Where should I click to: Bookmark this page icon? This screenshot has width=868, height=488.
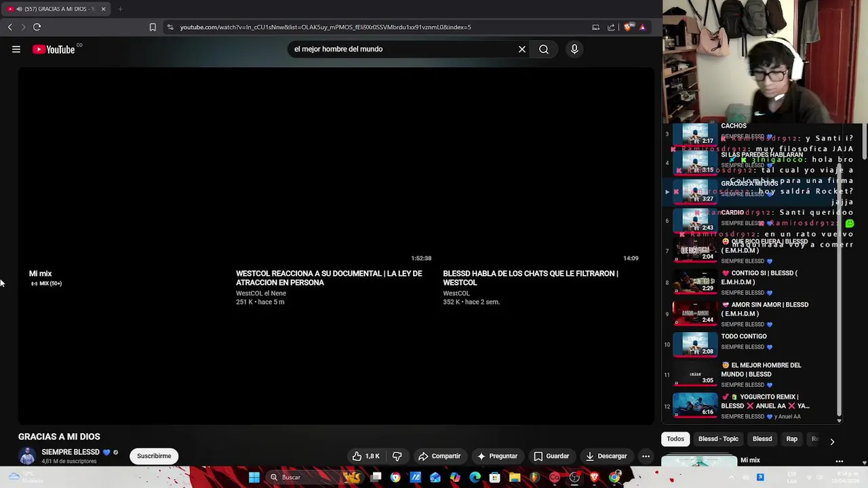153,27
